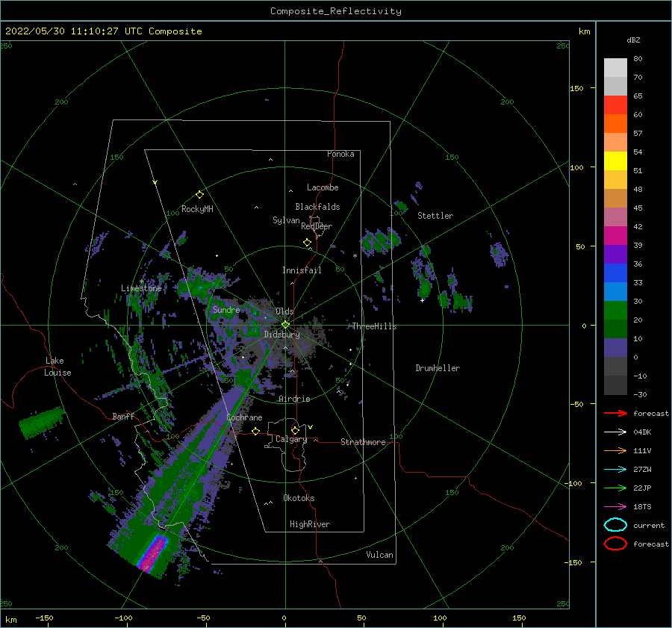This screenshot has width=672, height=628.
Task: Click the Composite_Reflectivity title
Action: [x=336, y=11]
